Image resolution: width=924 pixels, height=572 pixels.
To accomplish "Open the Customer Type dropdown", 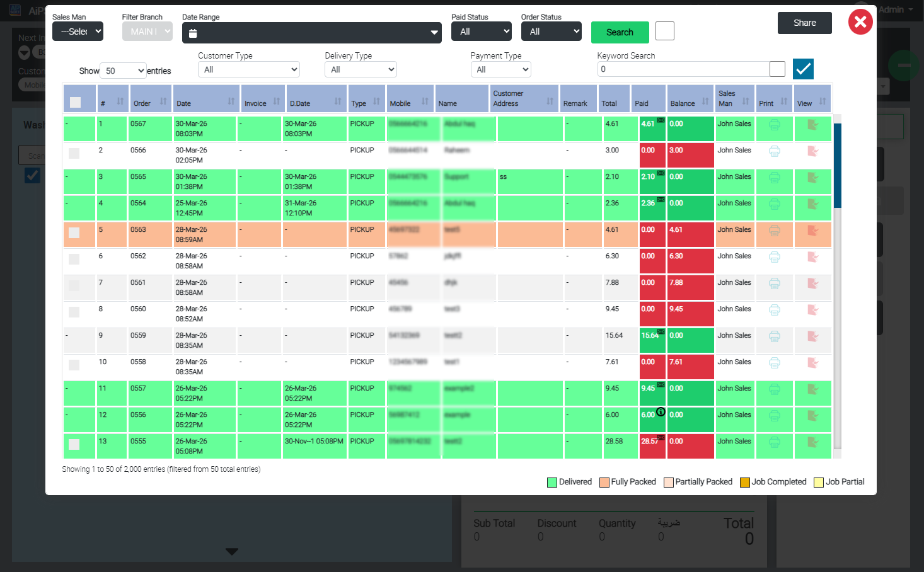I will (249, 69).
